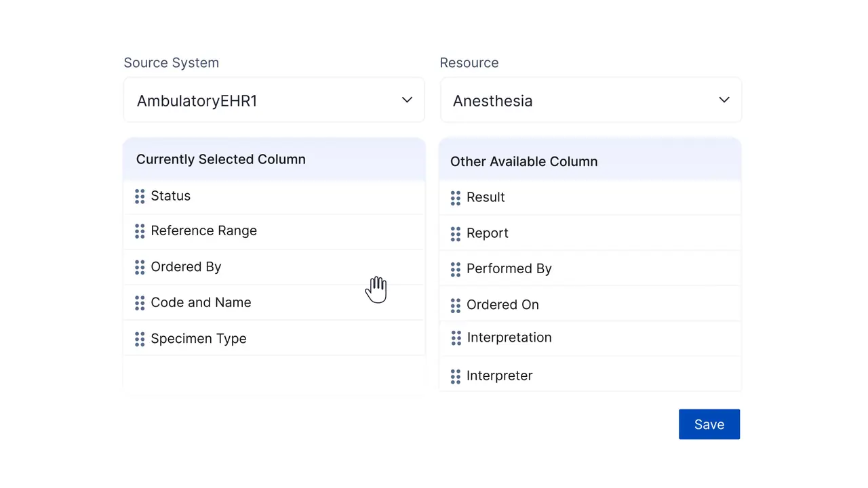Click the chevron arrow in Source System box

click(407, 100)
